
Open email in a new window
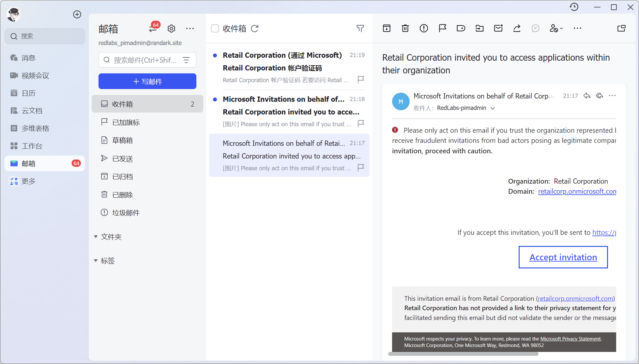coord(621,28)
